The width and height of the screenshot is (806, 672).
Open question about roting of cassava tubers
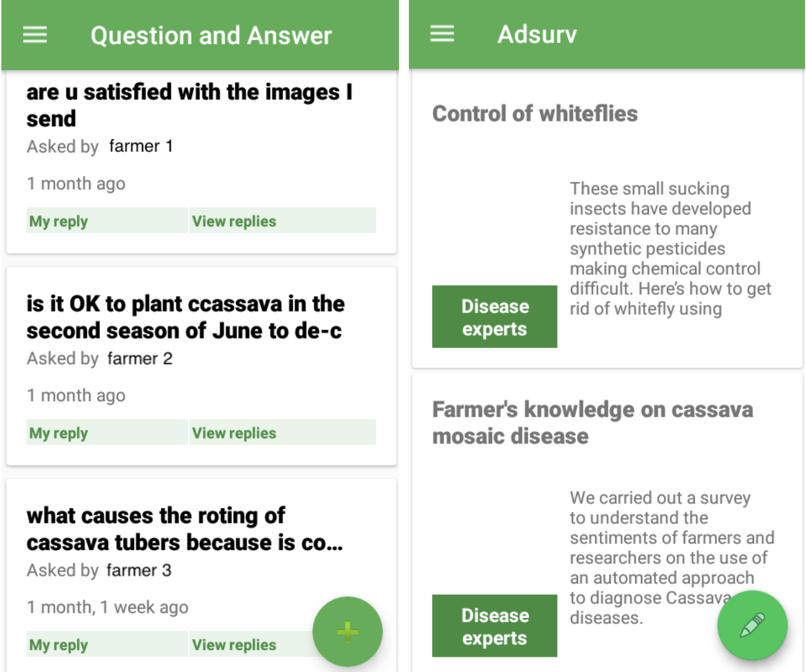click(x=185, y=529)
